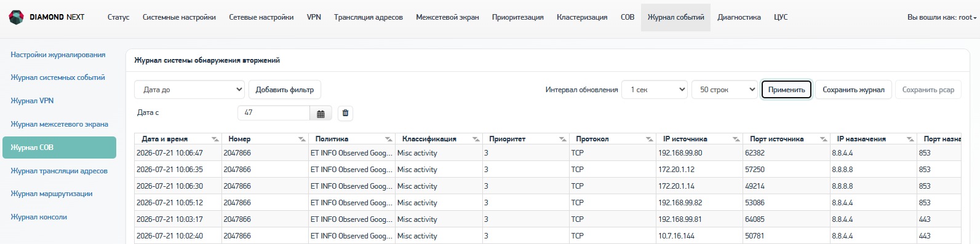This screenshot has height=244, width=980.
Task: Click the 'Добавить фильтр' button
Action: click(285, 90)
